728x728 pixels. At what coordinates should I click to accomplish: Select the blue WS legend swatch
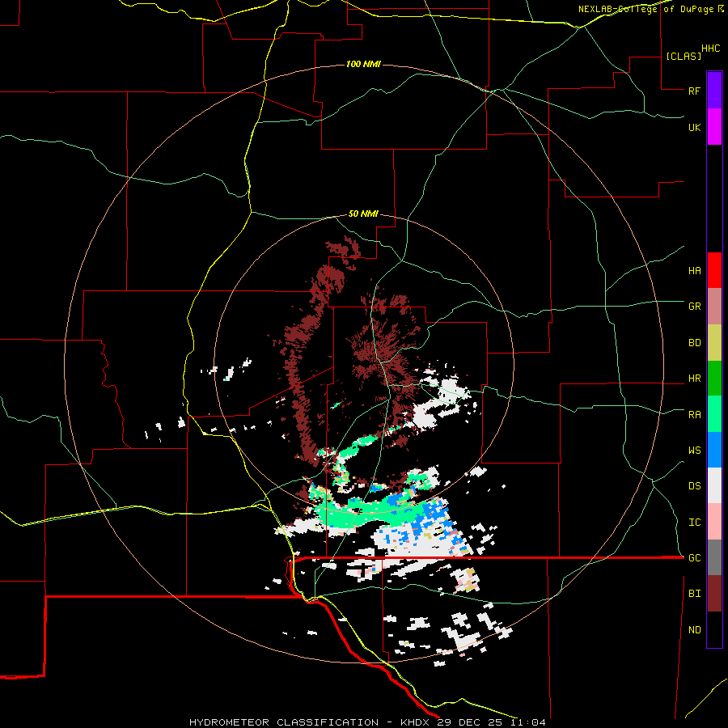(714, 450)
